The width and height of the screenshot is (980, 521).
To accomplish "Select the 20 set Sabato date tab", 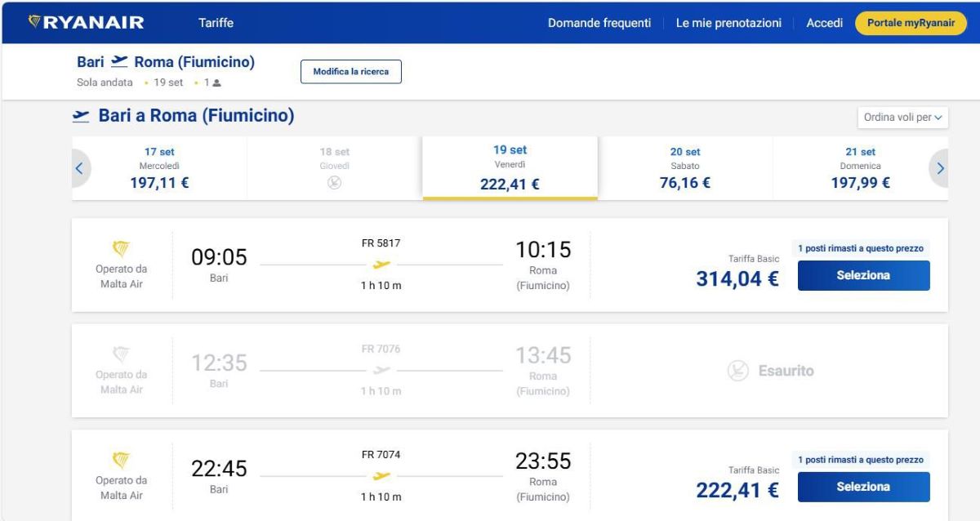I will tap(684, 167).
